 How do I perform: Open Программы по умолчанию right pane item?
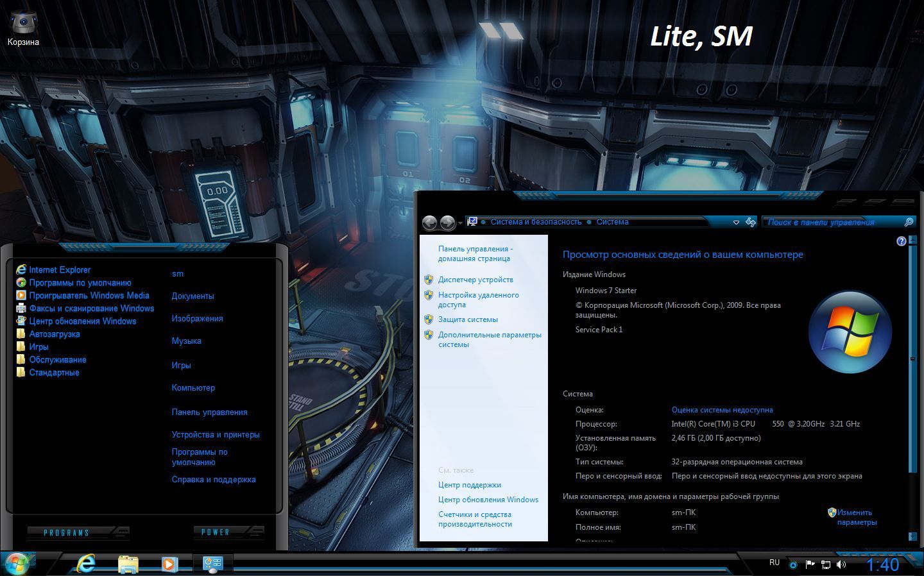click(x=200, y=457)
